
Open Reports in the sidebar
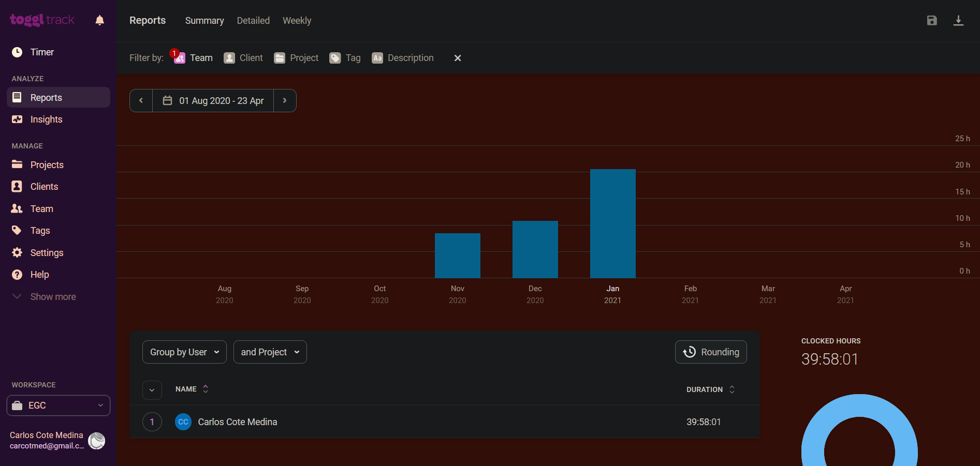click(x=58, y=97)
